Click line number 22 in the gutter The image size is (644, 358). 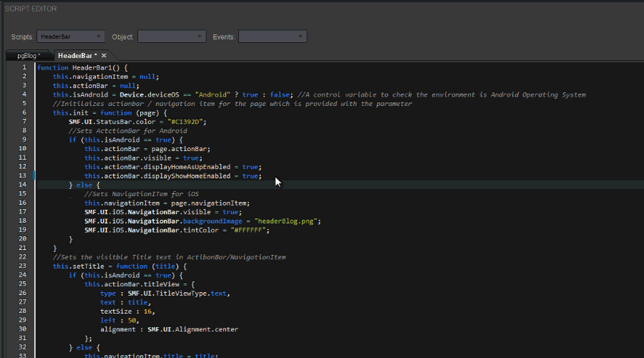coord(23,257)
